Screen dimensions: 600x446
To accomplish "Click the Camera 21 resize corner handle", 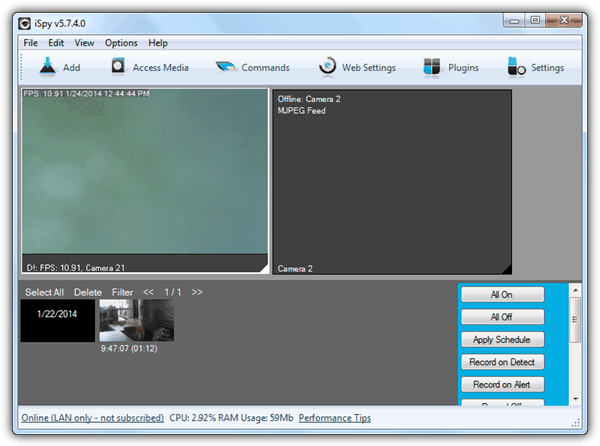I will click(x=264, y=269).
